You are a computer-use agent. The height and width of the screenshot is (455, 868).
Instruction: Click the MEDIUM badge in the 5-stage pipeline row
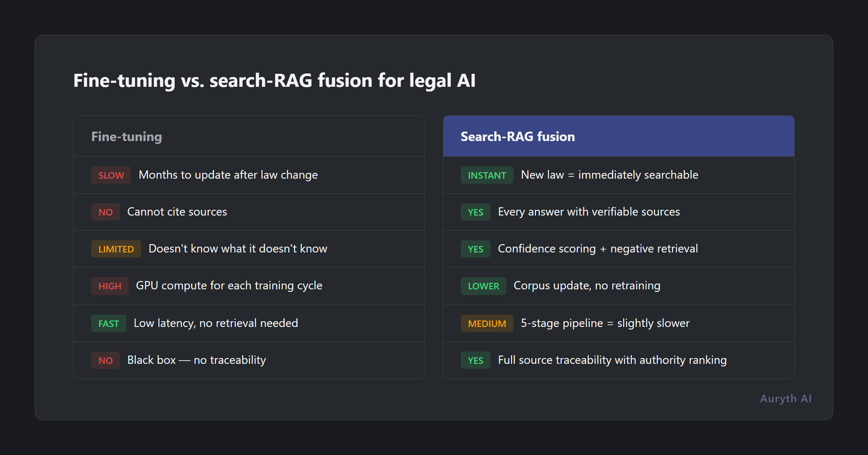coord(487,323)
